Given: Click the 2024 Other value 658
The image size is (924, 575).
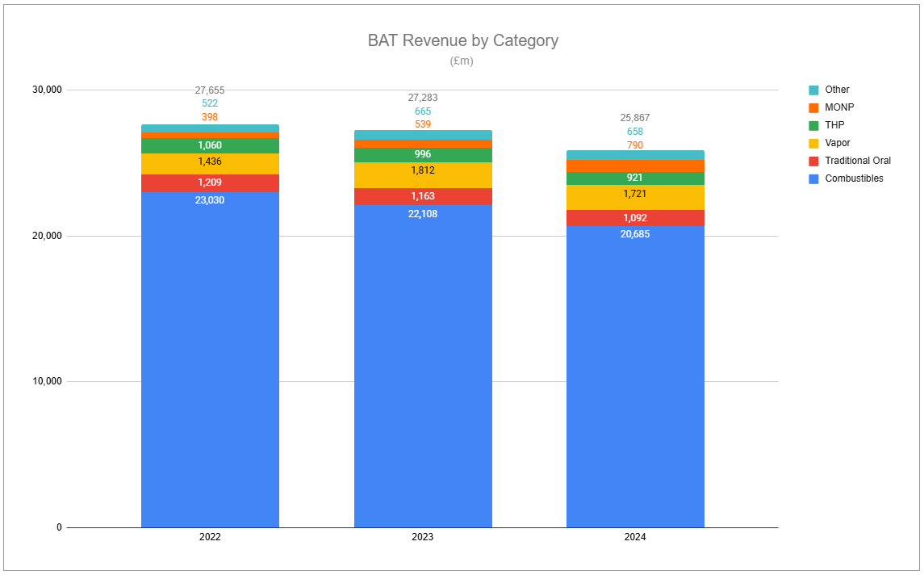Looking at the screenshot, I should coord(635,132).
